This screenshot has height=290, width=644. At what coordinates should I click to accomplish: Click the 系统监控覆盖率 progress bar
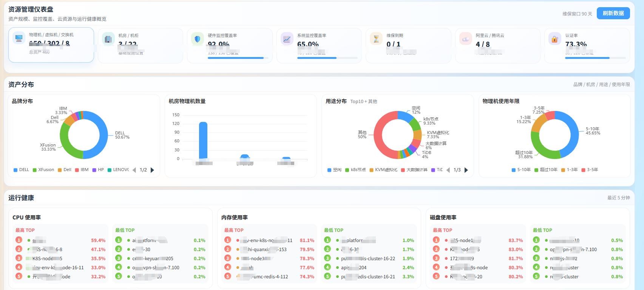pyautogui.click(x=327, y=58)
